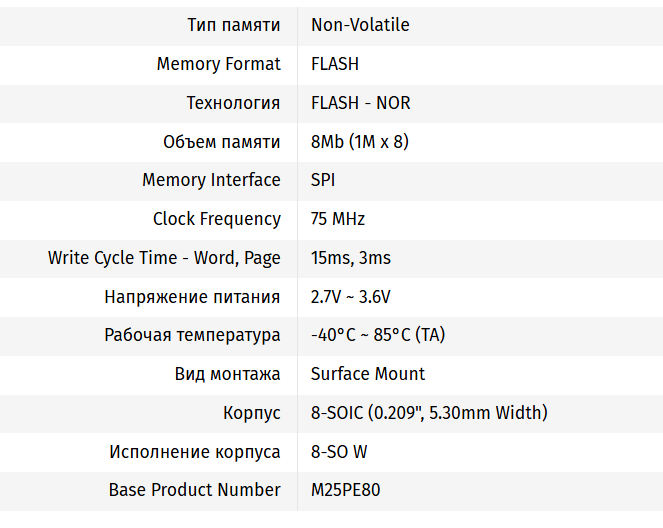This screenshot has width=663, height=528.
Task: Click the M25PE80 base product number
Action: tap(345, 490)
